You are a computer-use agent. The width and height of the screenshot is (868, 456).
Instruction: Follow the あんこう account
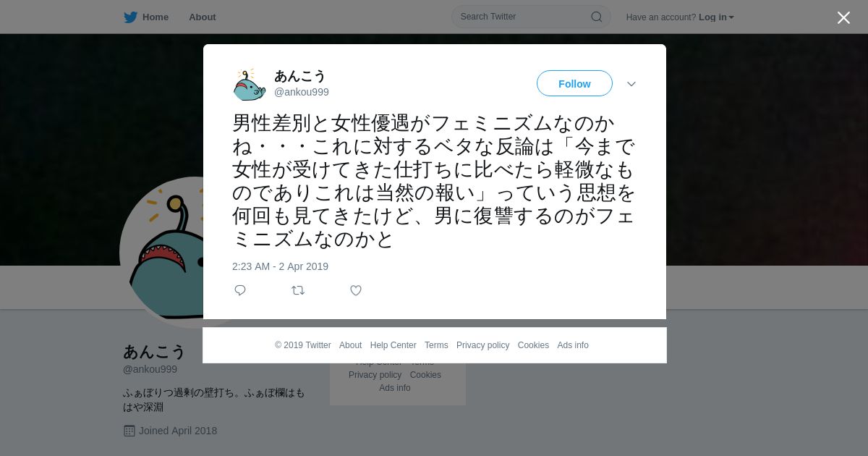click(x=574, y=84)
